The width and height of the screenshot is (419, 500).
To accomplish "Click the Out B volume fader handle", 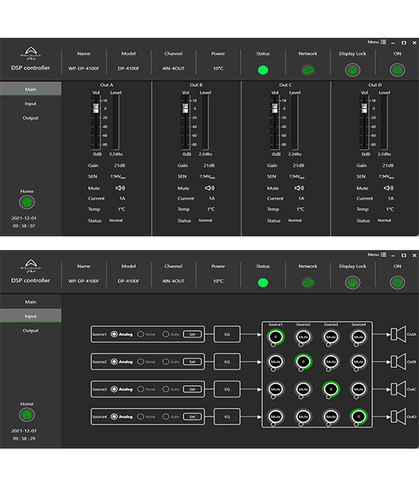I will point(185,108).
